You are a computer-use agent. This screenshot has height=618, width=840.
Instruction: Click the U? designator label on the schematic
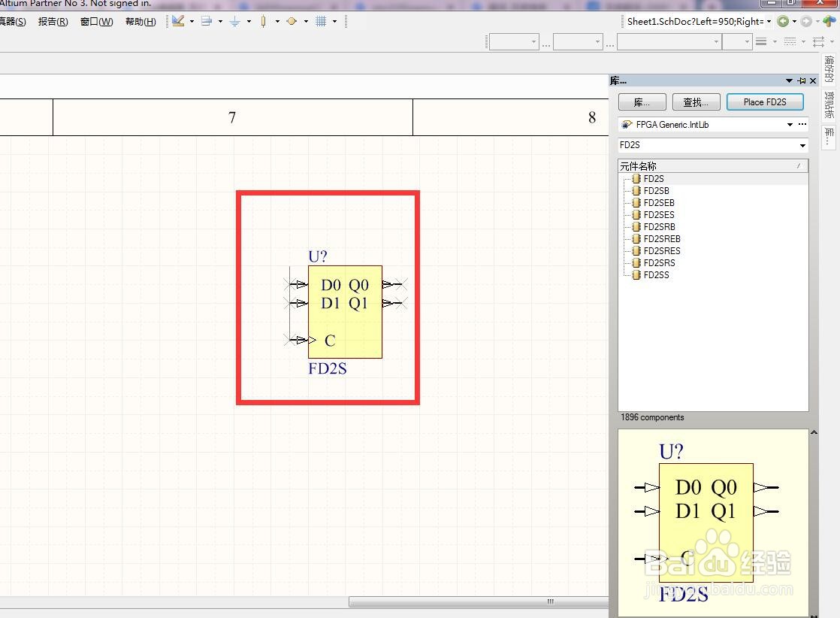point(318,256)
